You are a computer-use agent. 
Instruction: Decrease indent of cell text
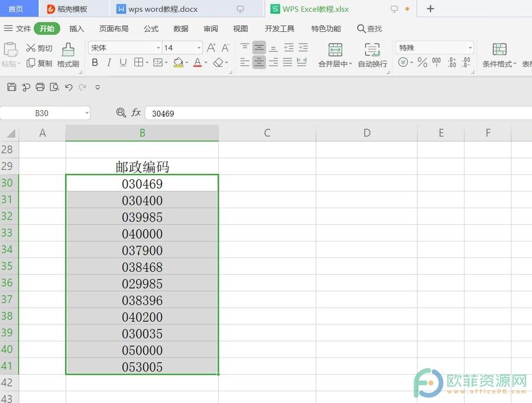(x=288, y=47)
